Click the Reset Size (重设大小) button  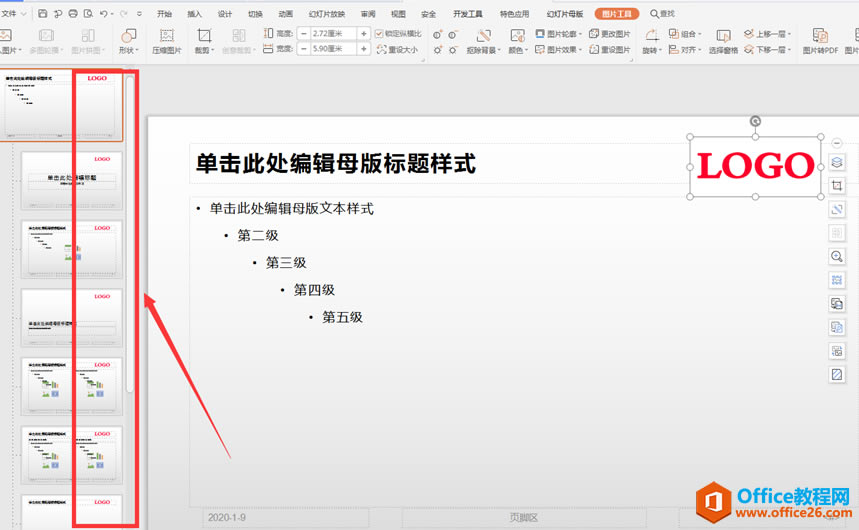point(397,49)
